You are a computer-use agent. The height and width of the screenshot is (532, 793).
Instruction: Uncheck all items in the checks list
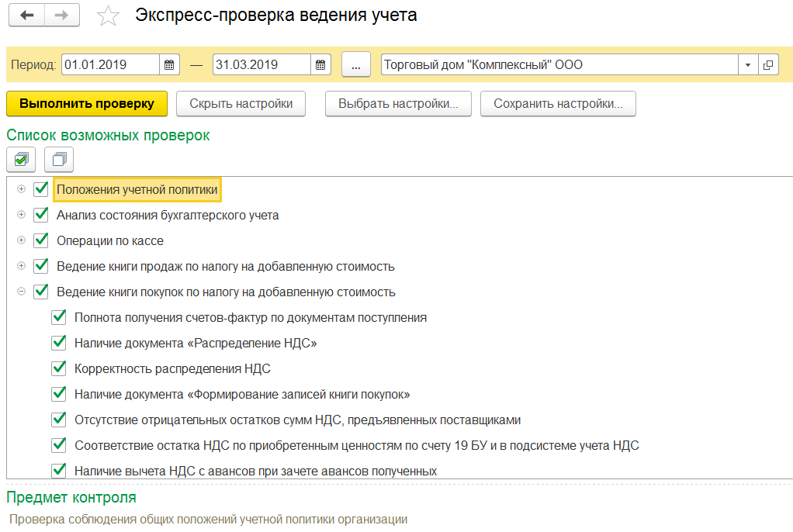(59, 160)
